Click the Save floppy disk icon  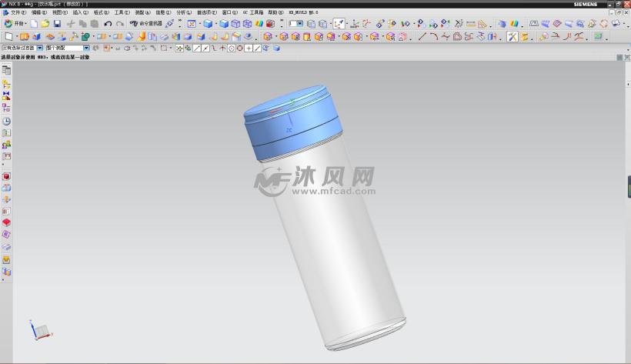coord(57,24)
